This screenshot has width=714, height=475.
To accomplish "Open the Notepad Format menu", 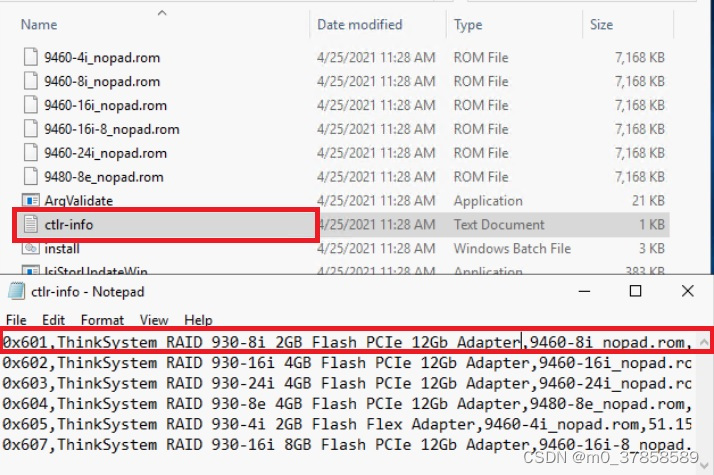I will pos(102,320).
